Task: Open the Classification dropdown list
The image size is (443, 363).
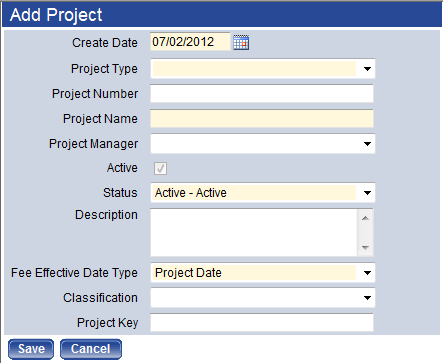Action: coord(263,298)
